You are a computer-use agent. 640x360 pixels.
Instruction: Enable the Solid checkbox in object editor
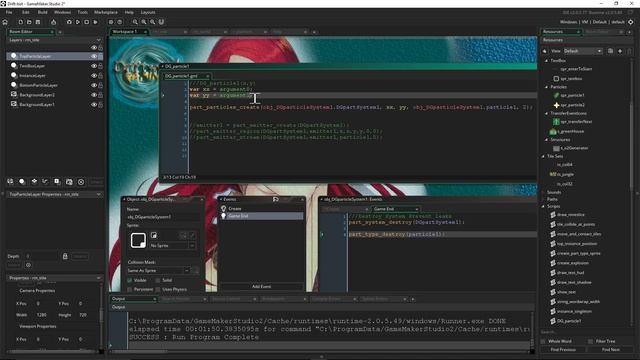pos(158,280)
